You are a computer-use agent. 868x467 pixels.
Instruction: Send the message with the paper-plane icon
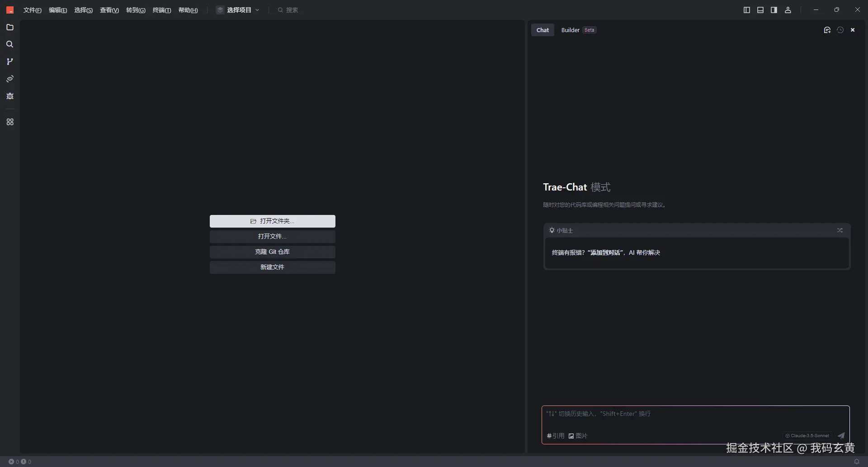pyautogui.click(x=841, y=436)
